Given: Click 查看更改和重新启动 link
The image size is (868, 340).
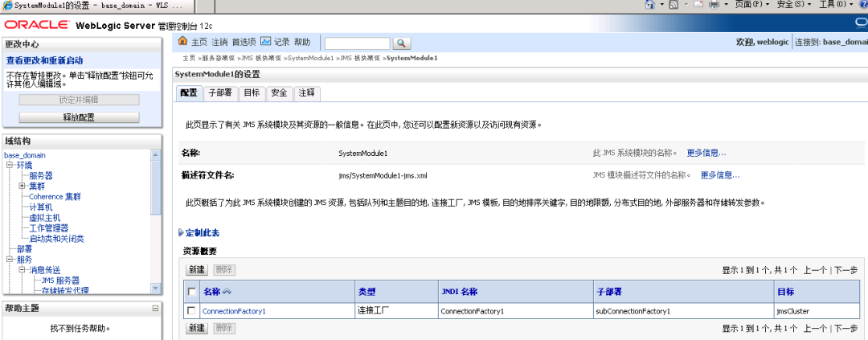Looking at the screenshot, I should tap(44, 60).
